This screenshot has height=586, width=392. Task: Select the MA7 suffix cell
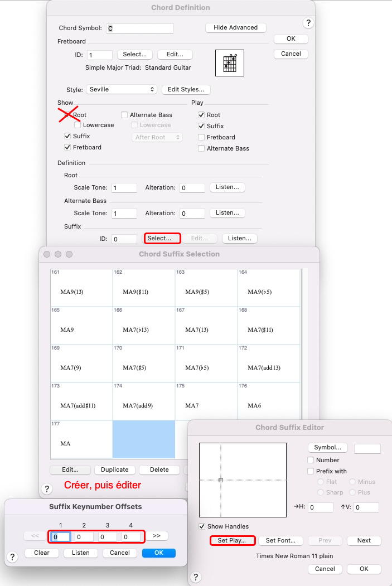click(x=206, y=401)
